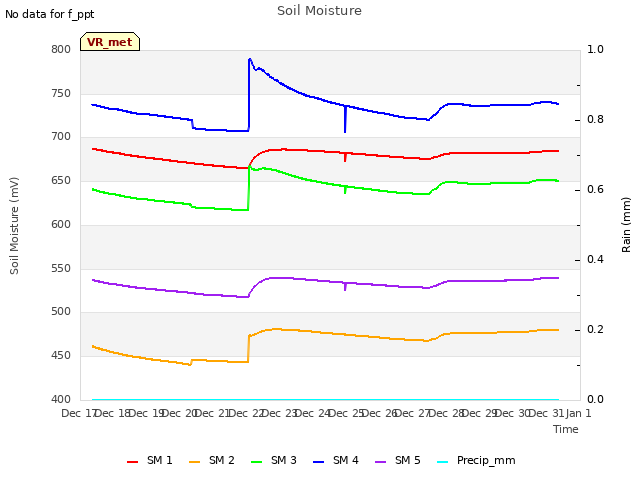Click the Dec 28 date tick
The width and height of the screenshot is (640, 480).
tap(447, 413)
